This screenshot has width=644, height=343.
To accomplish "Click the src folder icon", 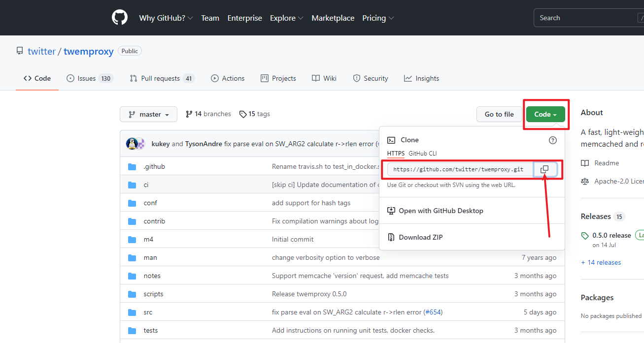I will tap(132, 312).
